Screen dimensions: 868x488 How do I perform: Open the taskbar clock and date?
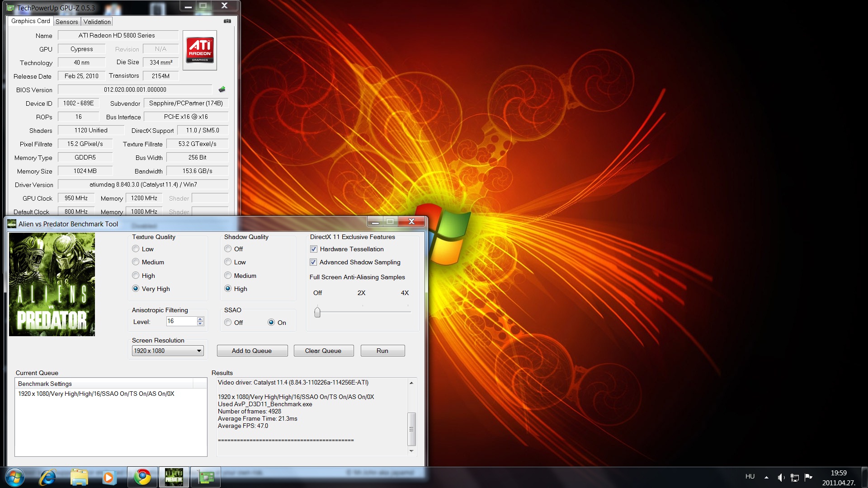[x=839, y=478]
